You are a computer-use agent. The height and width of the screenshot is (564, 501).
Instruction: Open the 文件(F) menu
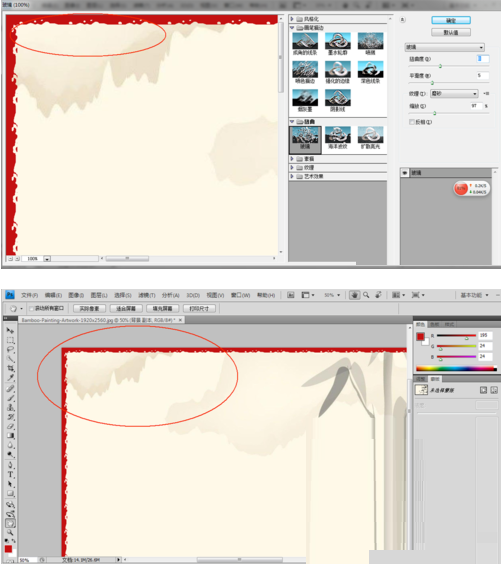pyautogui.click(x=29, y=295)
